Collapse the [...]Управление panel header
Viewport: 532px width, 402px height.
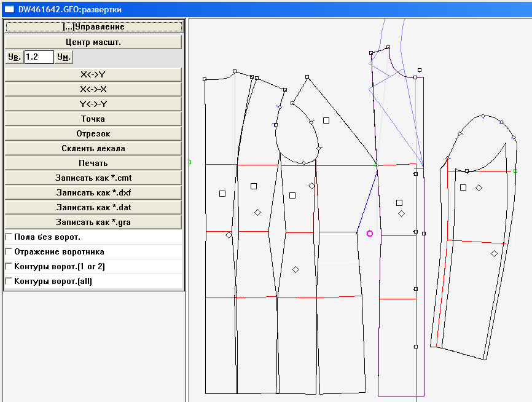(x=94, y=26)
